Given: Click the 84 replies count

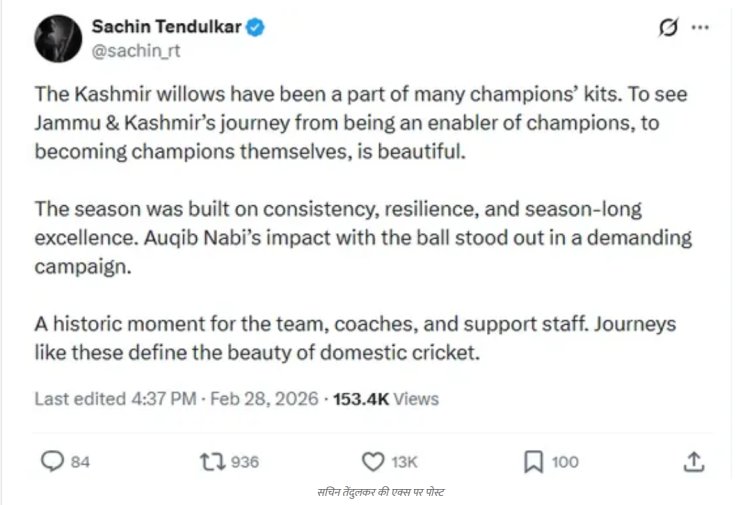Looking at the screenshot, I should coord(81,462).
